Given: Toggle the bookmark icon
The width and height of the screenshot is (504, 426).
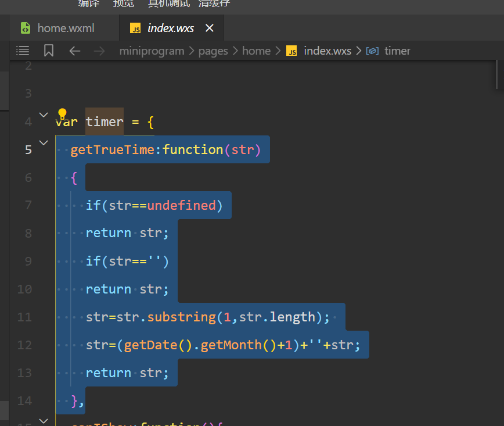Looking at the screenshot, I should 49,51.
